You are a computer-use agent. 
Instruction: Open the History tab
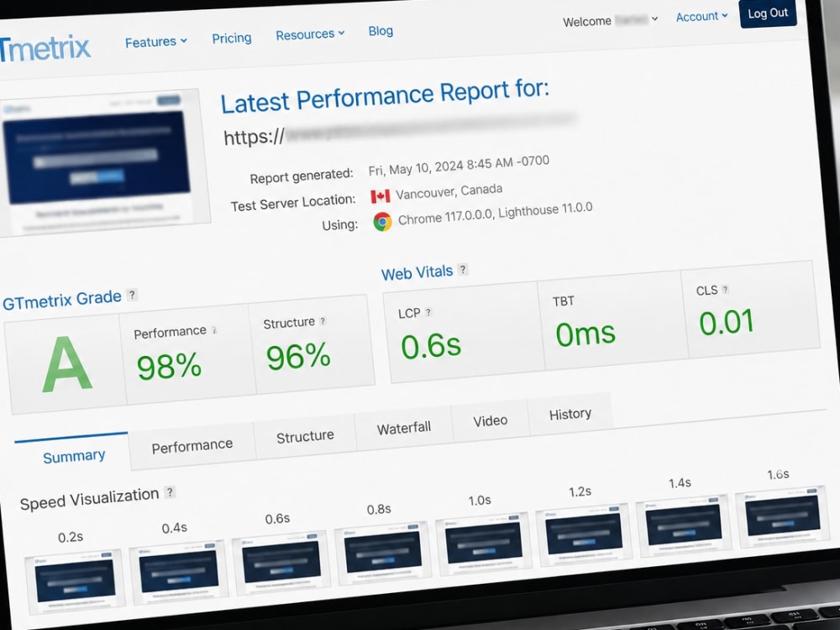(x=570, y=413)
